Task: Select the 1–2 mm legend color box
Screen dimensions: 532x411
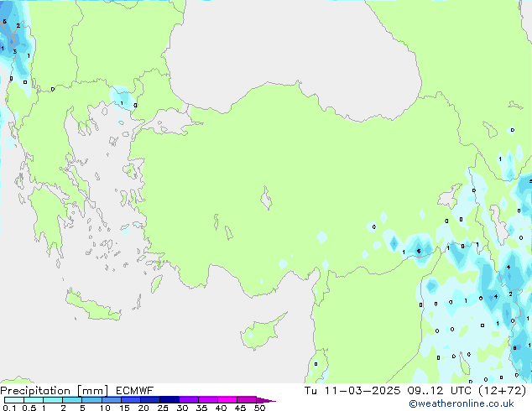Action: (x=53, y=400)
